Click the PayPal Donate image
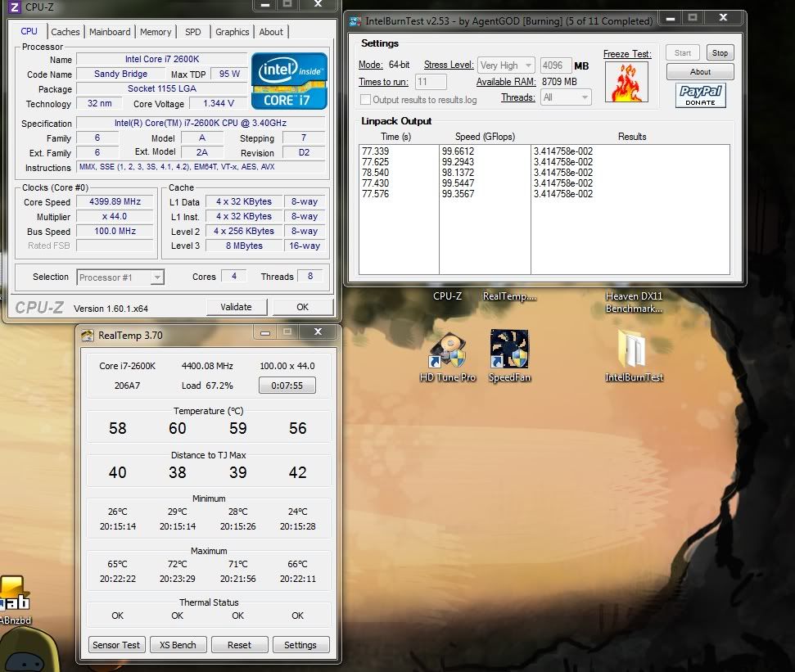Image resolution: width=795 pixels, height=672 pixels. (x=700, y=95)
